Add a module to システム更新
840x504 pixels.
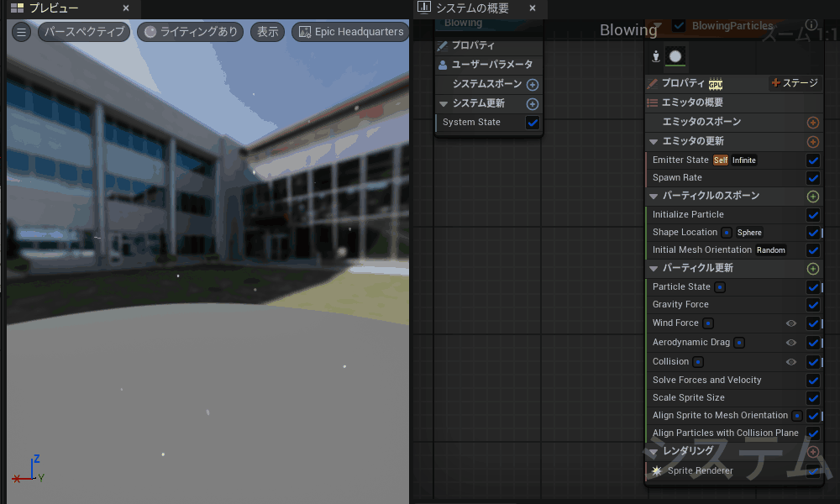coord(532,104)
